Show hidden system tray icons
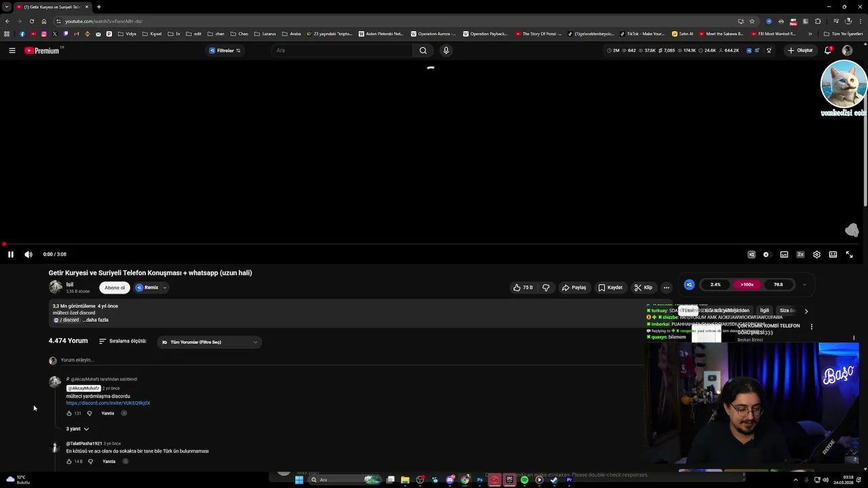The image size is (868, 488). point(796,480)
